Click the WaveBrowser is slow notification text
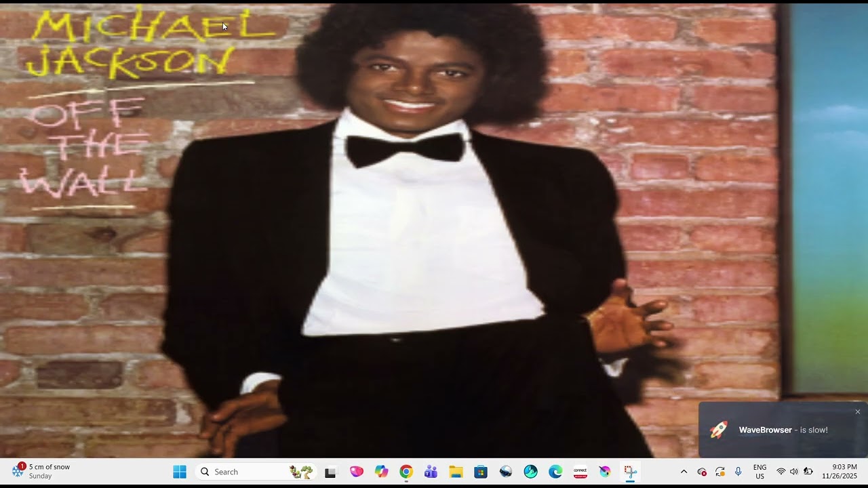This screenshot has height=488, width=868. point(783,430)
